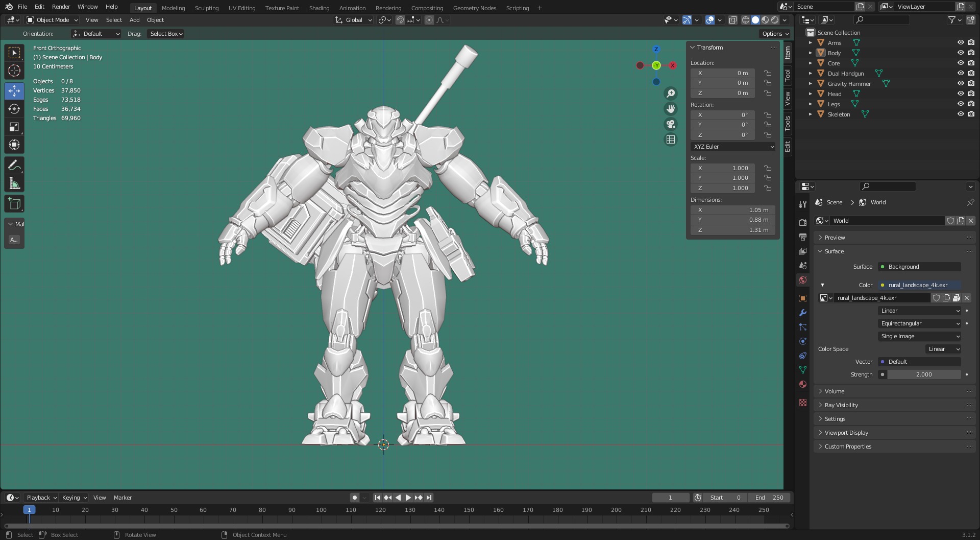Click the Options button

[775, 34]
